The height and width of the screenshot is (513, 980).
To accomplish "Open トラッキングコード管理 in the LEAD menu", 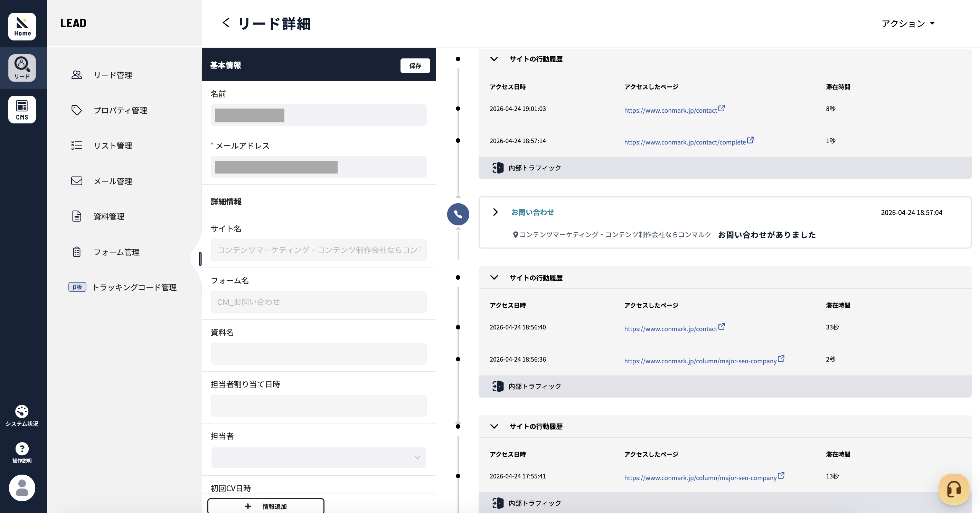I will [134, 287].
